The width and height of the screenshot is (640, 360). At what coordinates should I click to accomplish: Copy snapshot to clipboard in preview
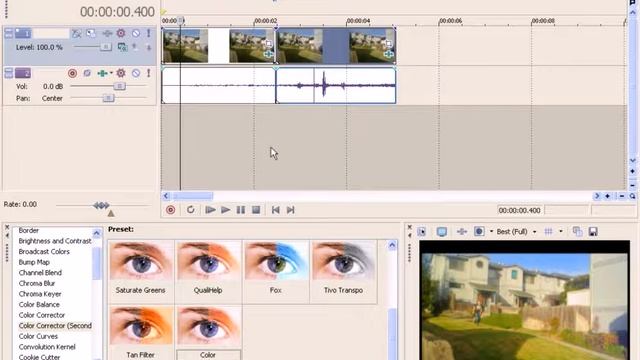coord(577,232)
